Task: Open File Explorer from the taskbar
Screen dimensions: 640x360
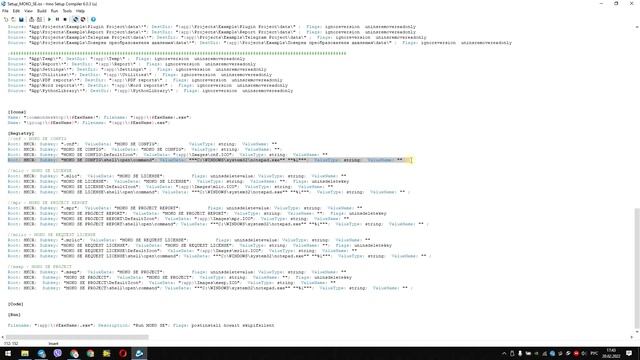Action: 25,353
